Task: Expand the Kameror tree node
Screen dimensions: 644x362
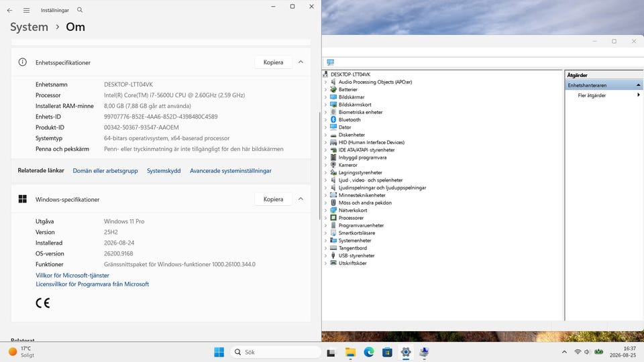Action: pos(326,165)
